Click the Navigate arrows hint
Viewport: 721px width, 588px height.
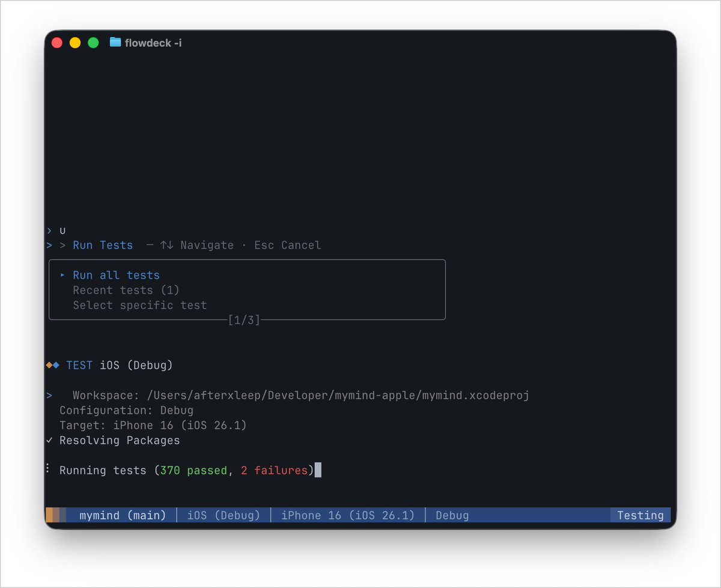(196, 245)
